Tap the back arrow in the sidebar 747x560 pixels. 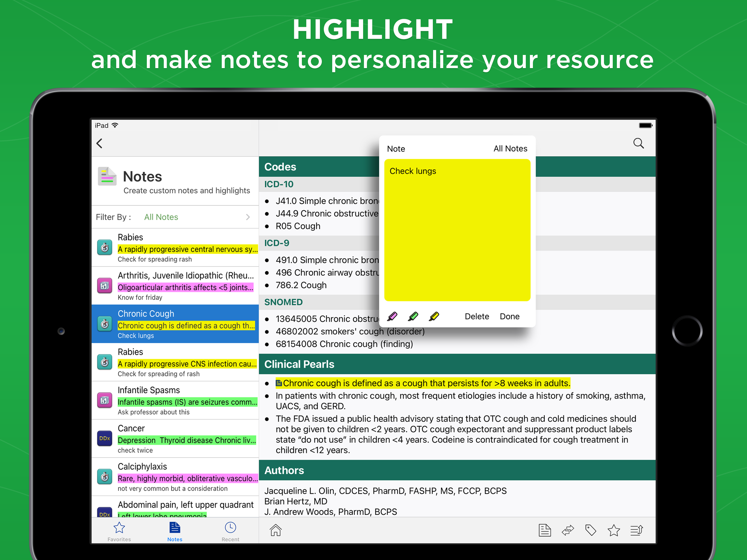(100, 143)
